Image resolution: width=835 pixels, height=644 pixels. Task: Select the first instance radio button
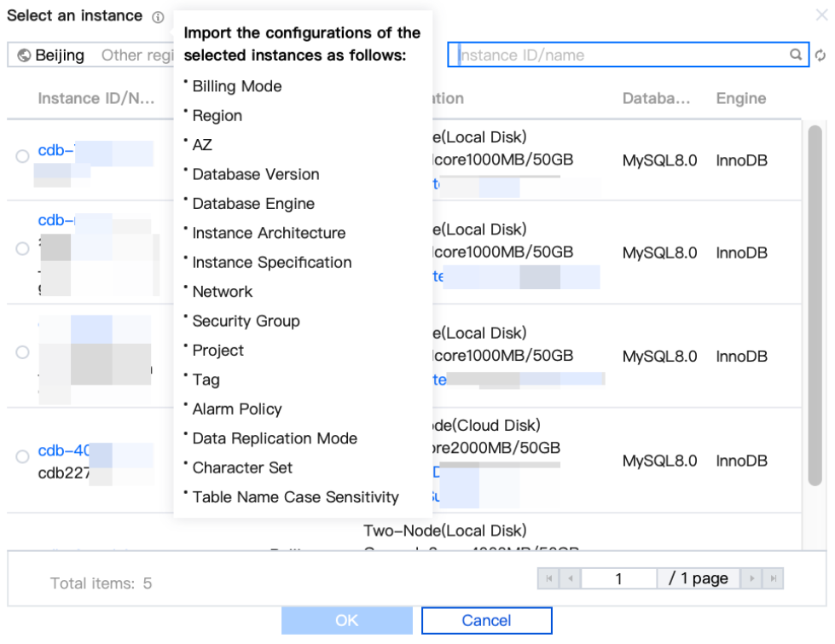(22, 156)
